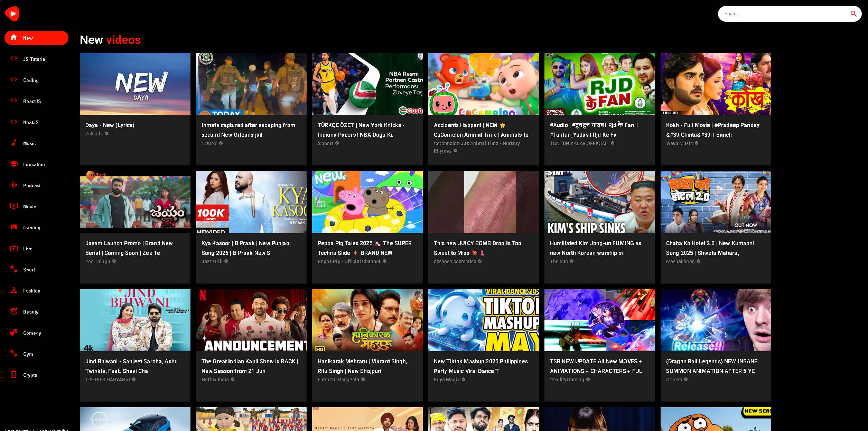This screenshot has width=868, height=431.
Task: Click the Education graduation cap icon
Action: 14,164
